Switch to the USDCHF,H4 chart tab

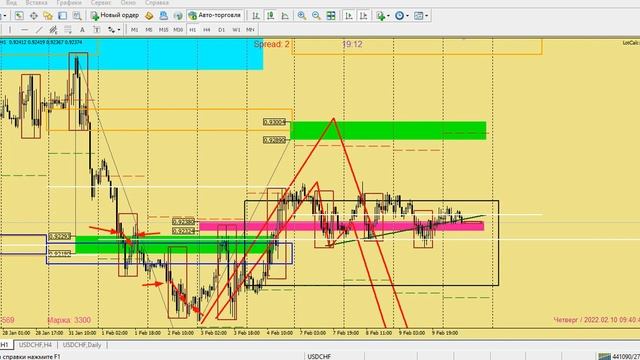click(36, 345)
